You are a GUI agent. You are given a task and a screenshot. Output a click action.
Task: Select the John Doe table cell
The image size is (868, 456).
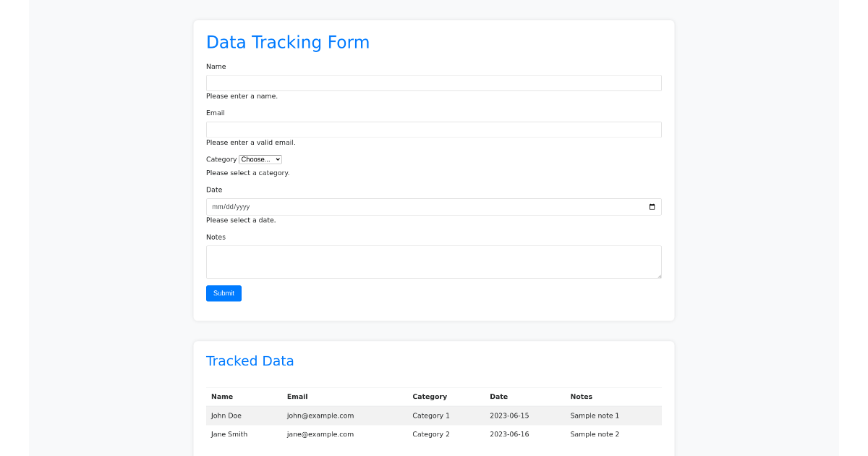tap(226, 415)
